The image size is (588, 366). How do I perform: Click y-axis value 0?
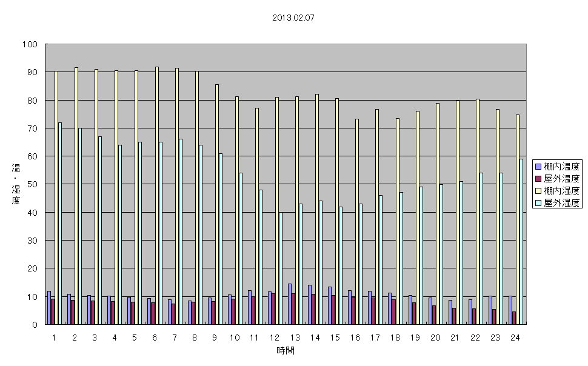point(35,325)
